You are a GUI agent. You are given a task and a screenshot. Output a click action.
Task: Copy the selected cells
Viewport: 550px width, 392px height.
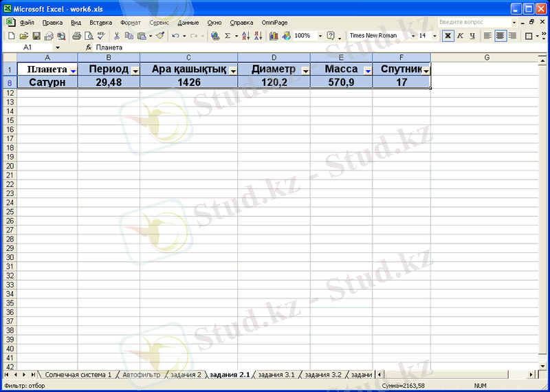(129, 36)
